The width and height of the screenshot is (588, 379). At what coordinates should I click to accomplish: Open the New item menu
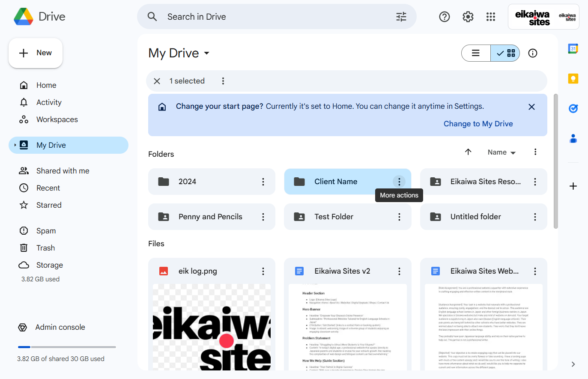[36, 53]
